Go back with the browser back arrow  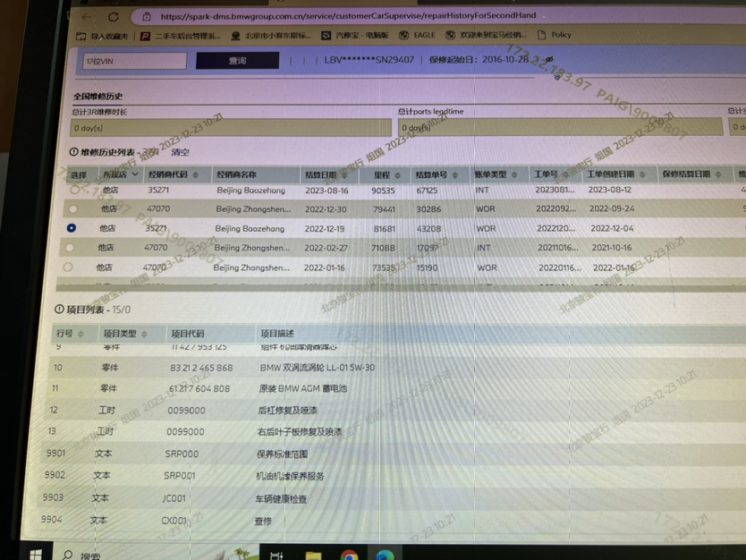click(x=87, y=17)
